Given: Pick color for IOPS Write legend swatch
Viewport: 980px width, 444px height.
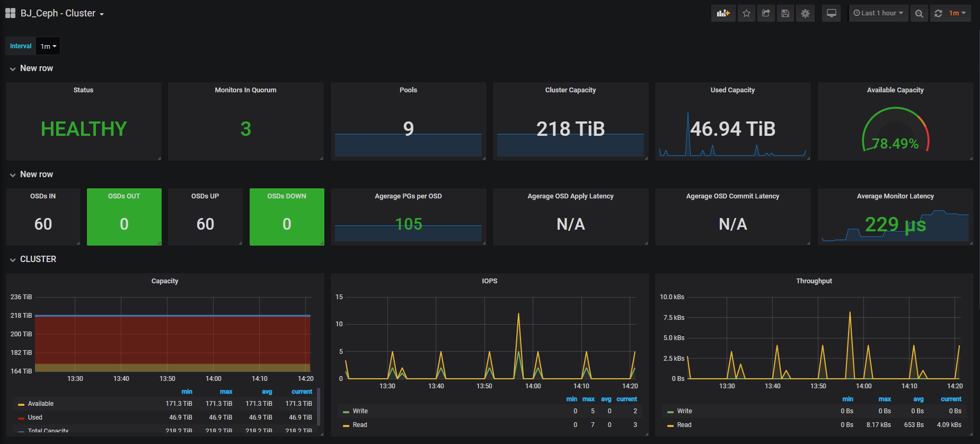Looking at the screenshot, I should (346, 412).
